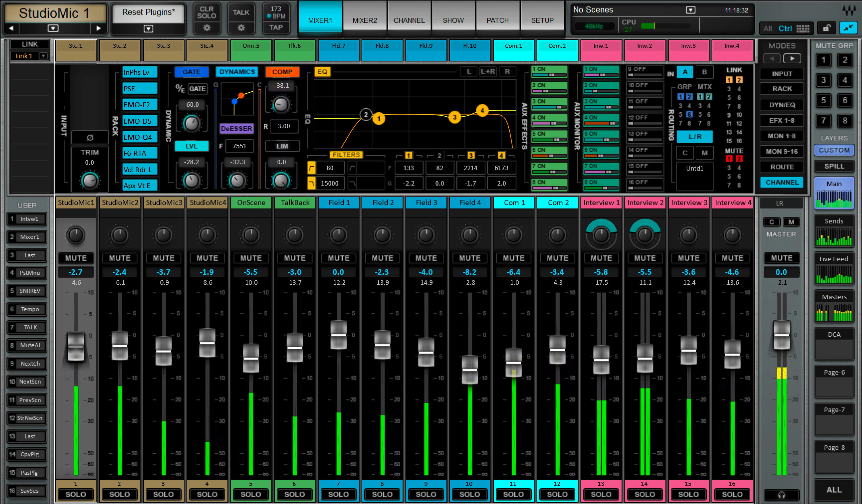
Task: Toggle the phase invert Ø button
Action: (90, 137)
